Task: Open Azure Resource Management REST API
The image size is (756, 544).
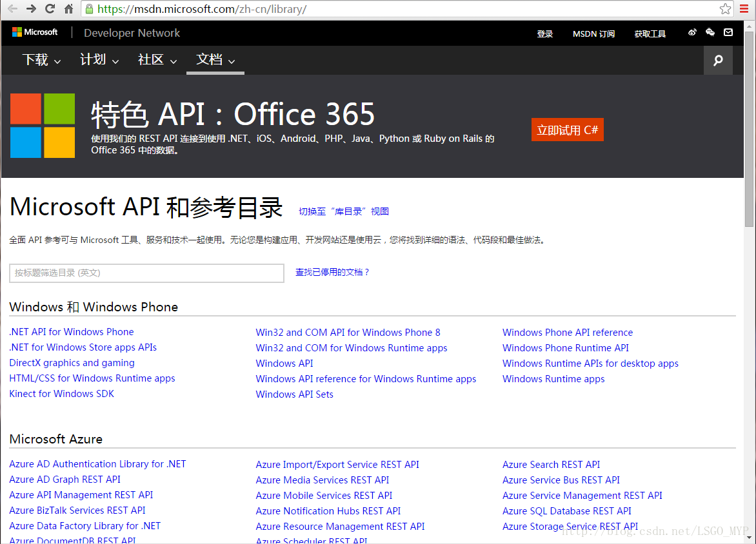Action: (341, 526)
